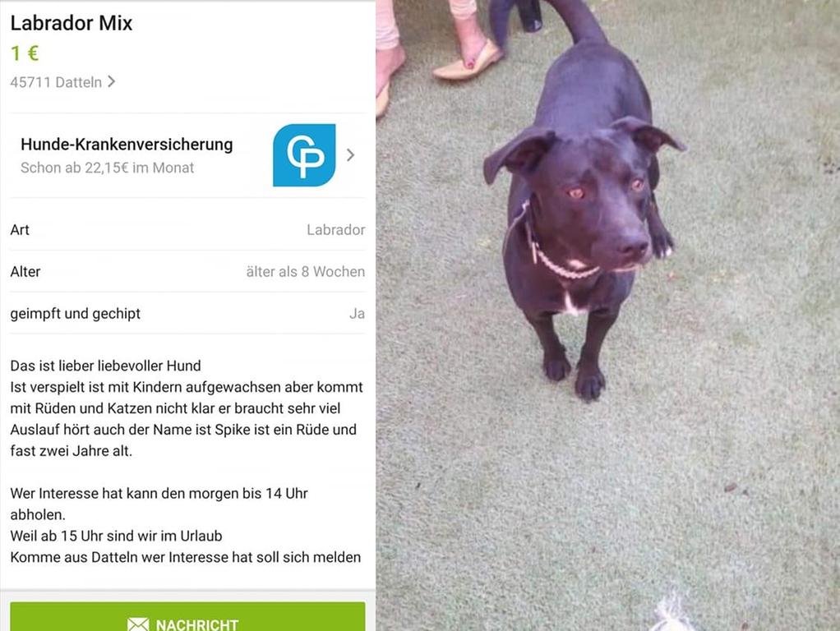
Task: Click the description paragraph about Spike
Action: [187, 408]
